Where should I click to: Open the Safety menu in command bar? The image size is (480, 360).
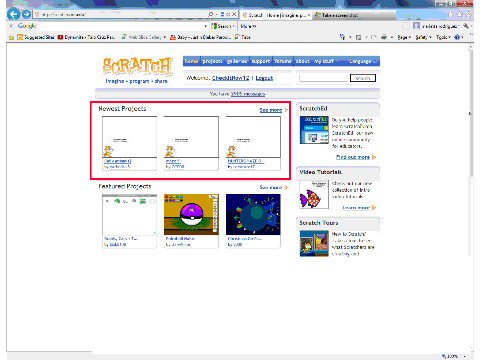click(423, 37)
